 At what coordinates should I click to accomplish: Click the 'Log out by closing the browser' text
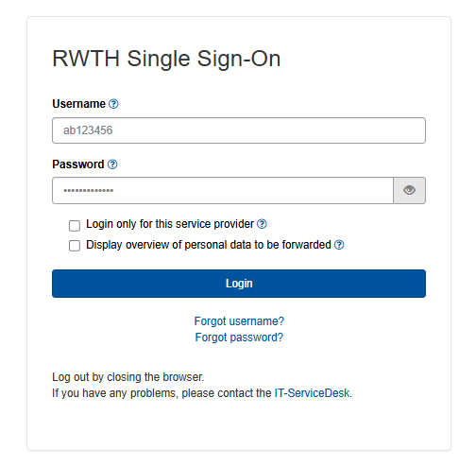[128, 377]
